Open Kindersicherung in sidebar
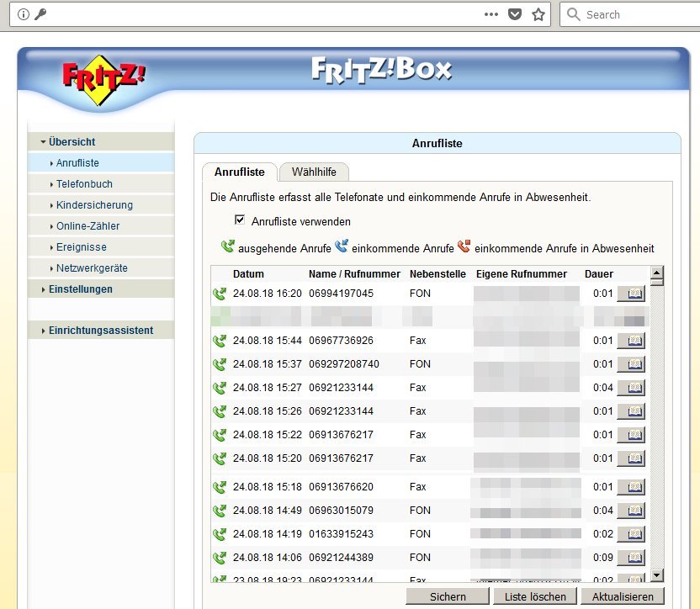 (x=101, y=205)
